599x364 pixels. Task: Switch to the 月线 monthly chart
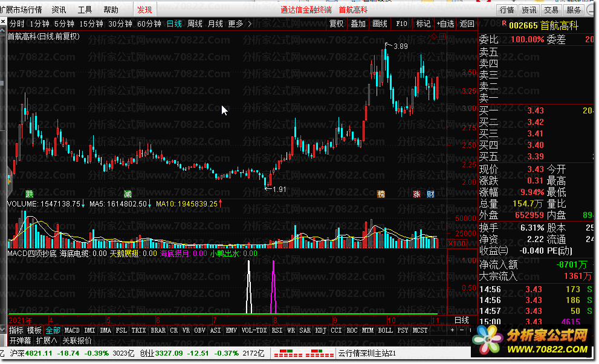(215, 24)
